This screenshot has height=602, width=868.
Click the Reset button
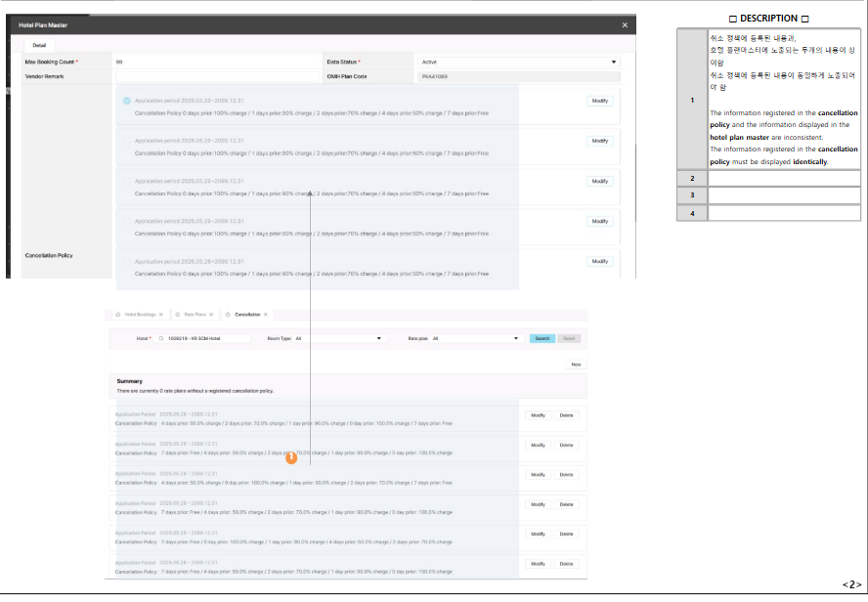coord(569,338)
